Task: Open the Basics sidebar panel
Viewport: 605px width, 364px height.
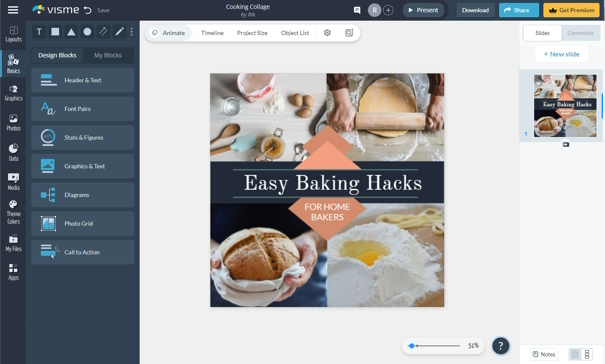Action: pyautogui.click(x=14, y=64)
